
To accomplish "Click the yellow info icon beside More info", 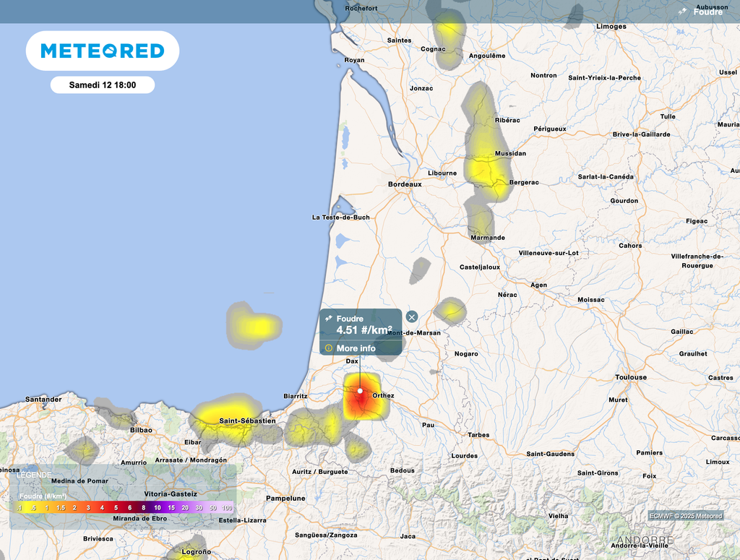I will coord(329,348).
